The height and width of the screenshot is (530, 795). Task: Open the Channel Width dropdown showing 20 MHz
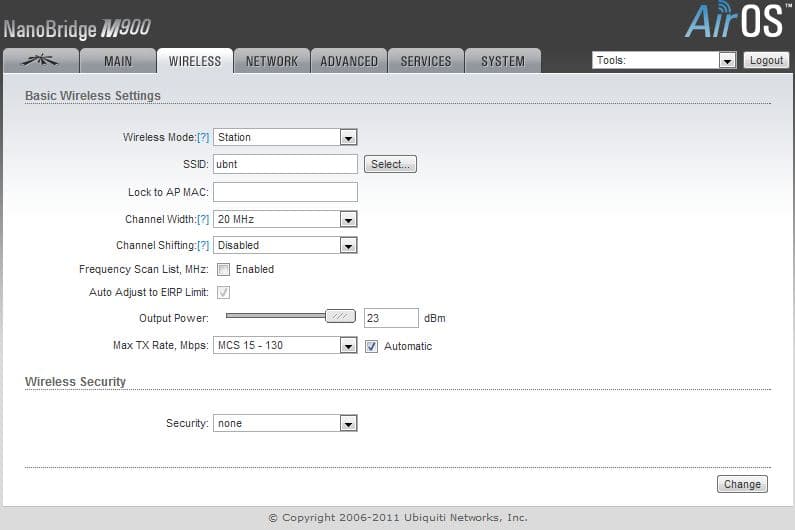click(x=285, y=219)
